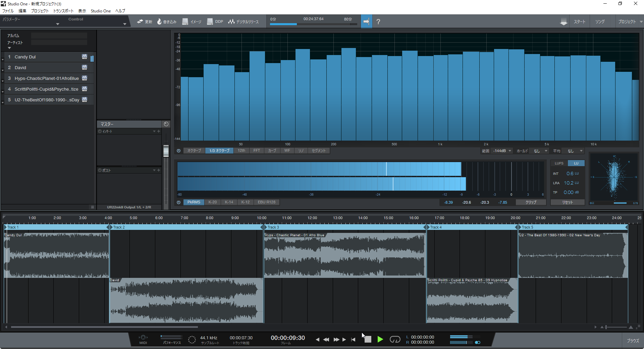Jump to previous track with left arrow

click(x=317, y=340)
